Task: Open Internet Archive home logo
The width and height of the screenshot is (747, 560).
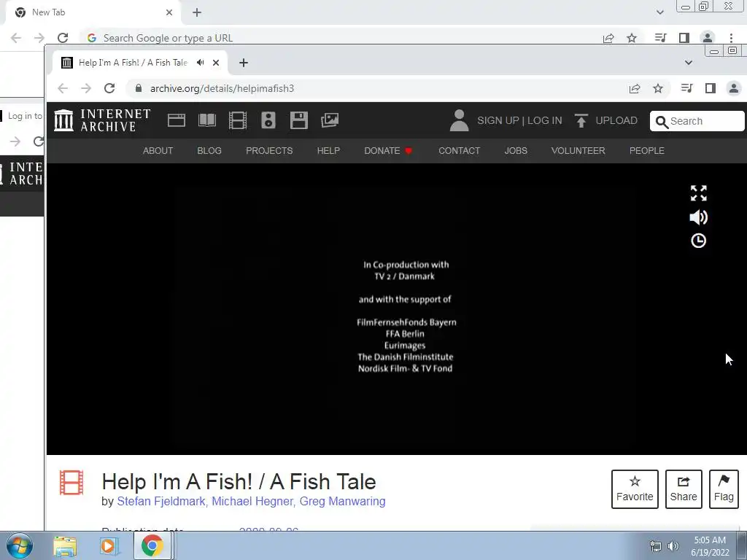Action: [102, 120]
